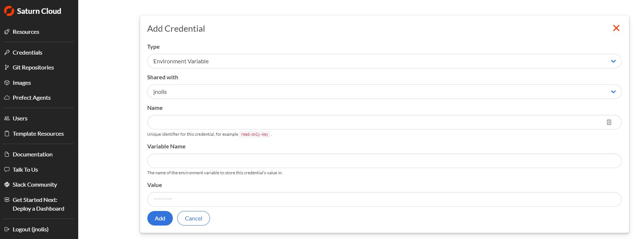Click the Saturn Cloud logo icon

click(9, 11)
